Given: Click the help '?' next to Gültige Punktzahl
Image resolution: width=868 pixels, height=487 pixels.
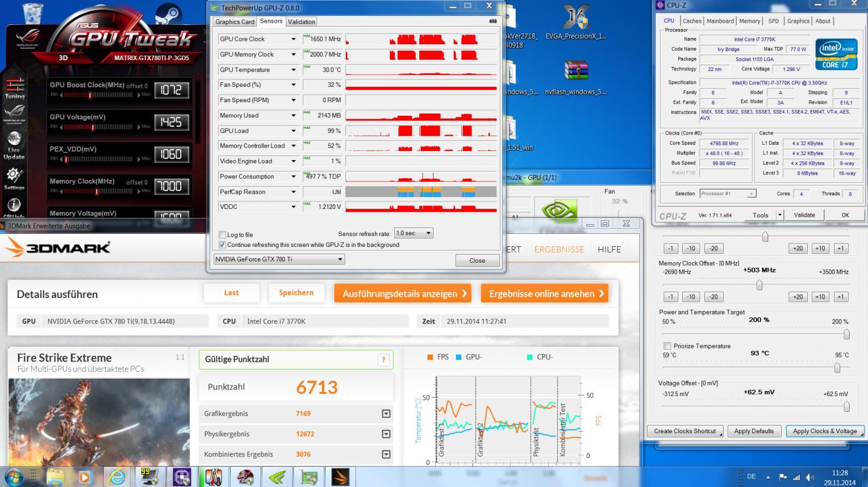Looking at the screenshot, I should (x=384, y=359).
